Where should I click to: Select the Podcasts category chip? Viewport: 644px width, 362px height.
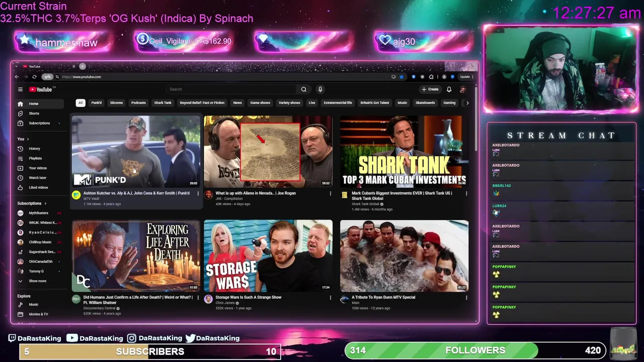pos(138,103)
